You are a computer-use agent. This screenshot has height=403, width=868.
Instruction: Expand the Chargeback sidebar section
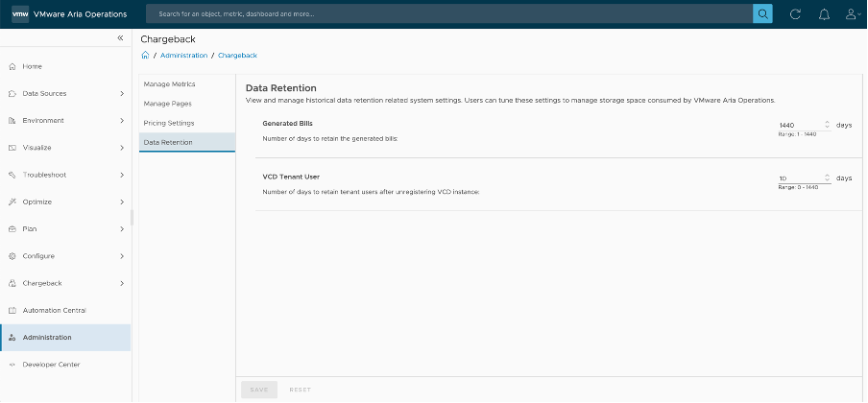(x=122, y=283)
